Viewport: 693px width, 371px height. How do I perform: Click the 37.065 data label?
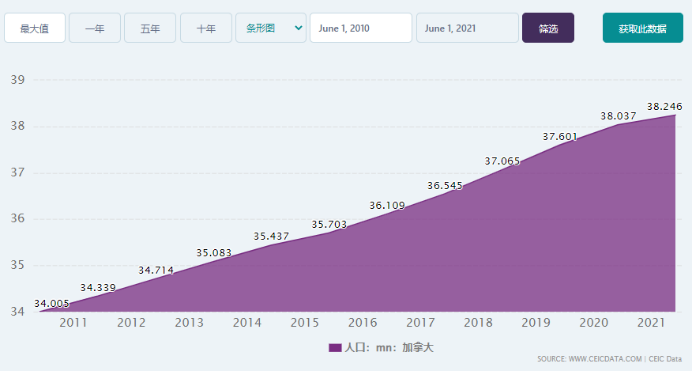[502, 161]
